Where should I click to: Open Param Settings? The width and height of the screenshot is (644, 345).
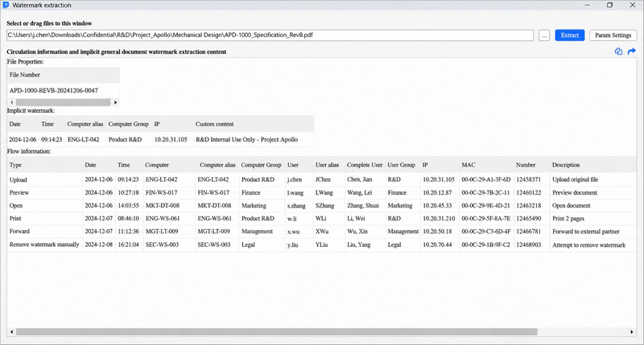pyautogui.click(x=613, y=35)
